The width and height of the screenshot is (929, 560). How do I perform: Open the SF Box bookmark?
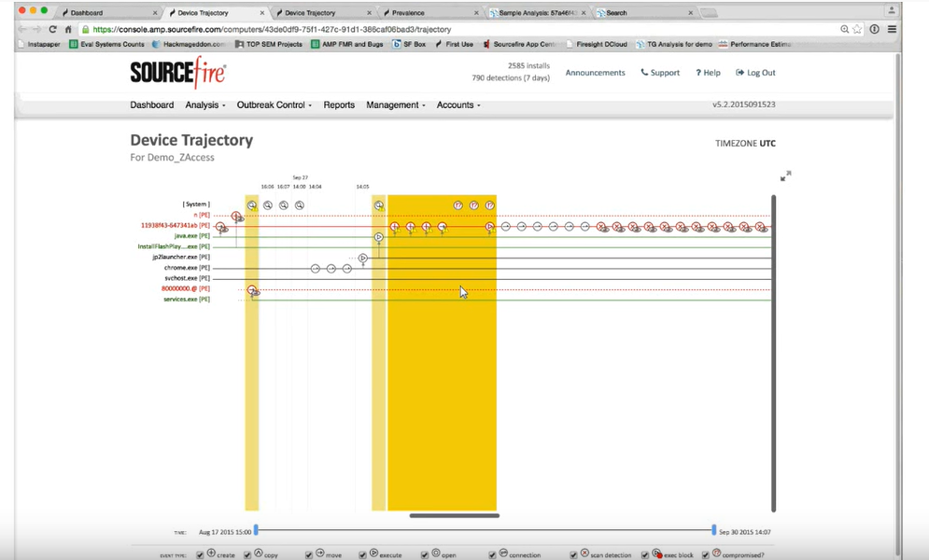pos(409,44)
